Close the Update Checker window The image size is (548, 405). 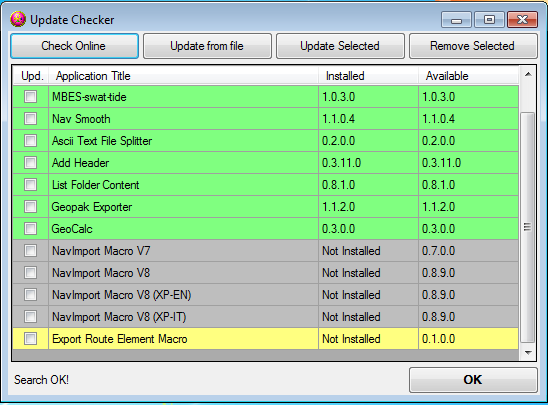[x=522, y=20]
